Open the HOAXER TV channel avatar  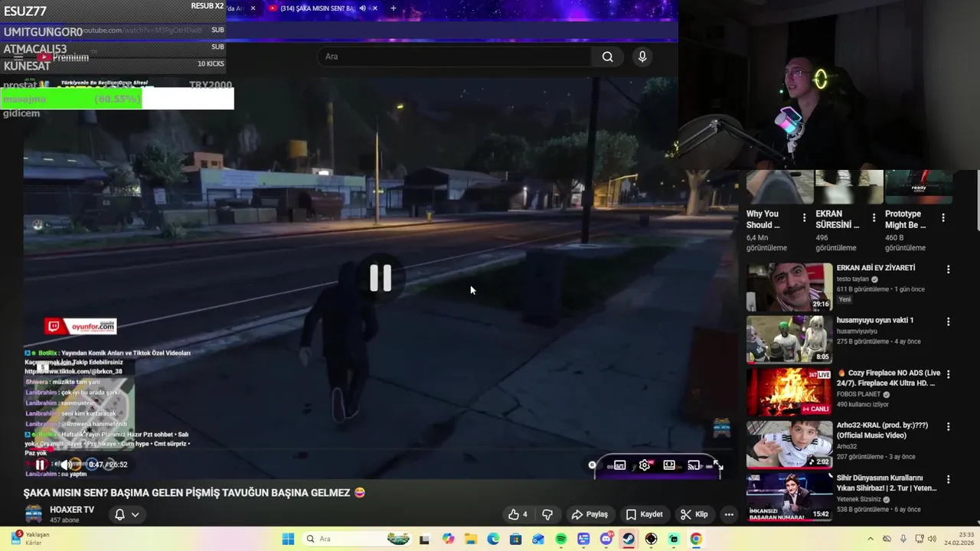(x=34, y=514)
